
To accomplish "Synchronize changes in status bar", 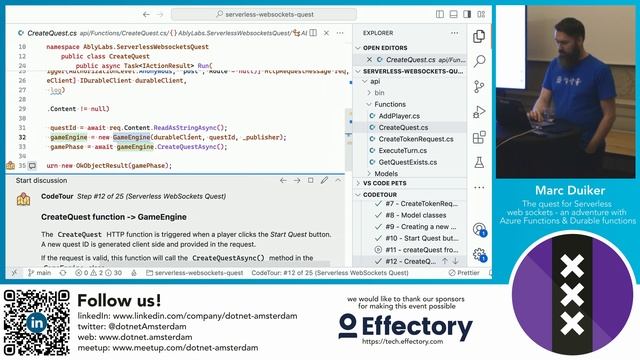I will [x=63, y=273].
